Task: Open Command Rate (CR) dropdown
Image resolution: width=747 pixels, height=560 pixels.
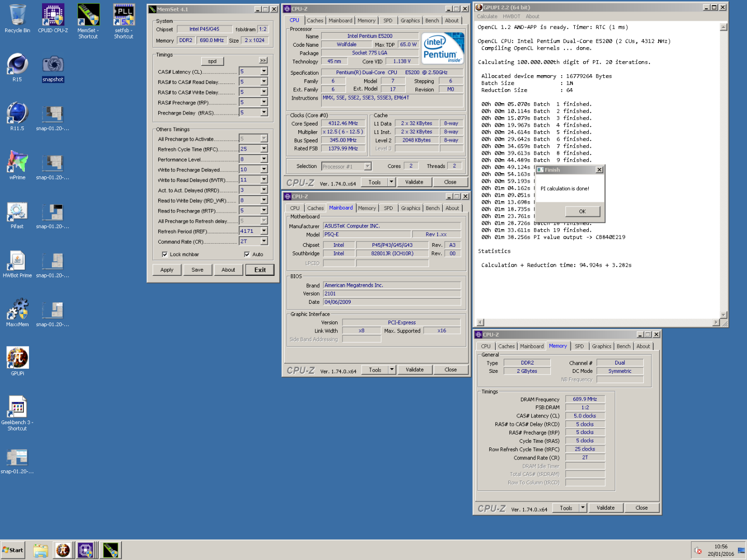Action: pyautogui.click(x=264, y=241)
